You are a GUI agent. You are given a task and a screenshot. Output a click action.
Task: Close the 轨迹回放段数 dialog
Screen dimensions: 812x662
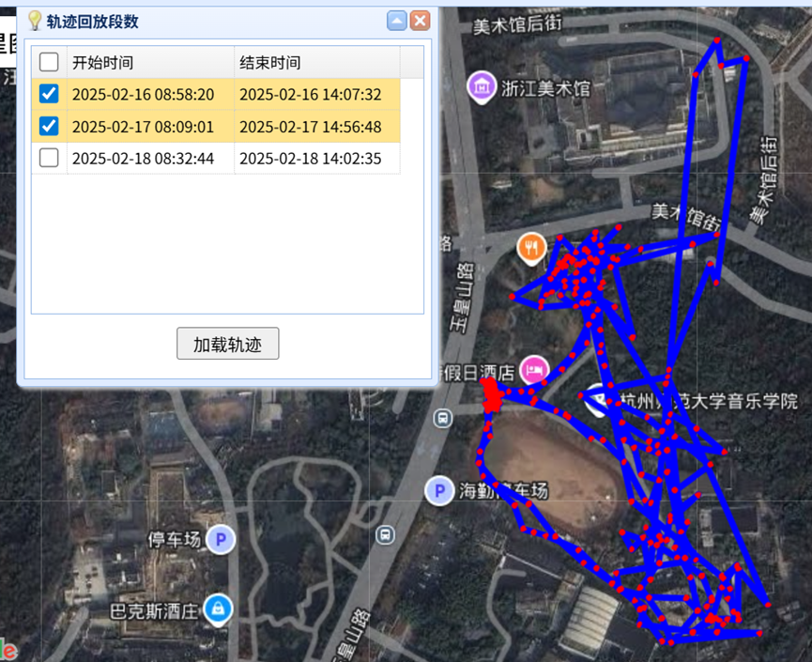click(420, 21)
